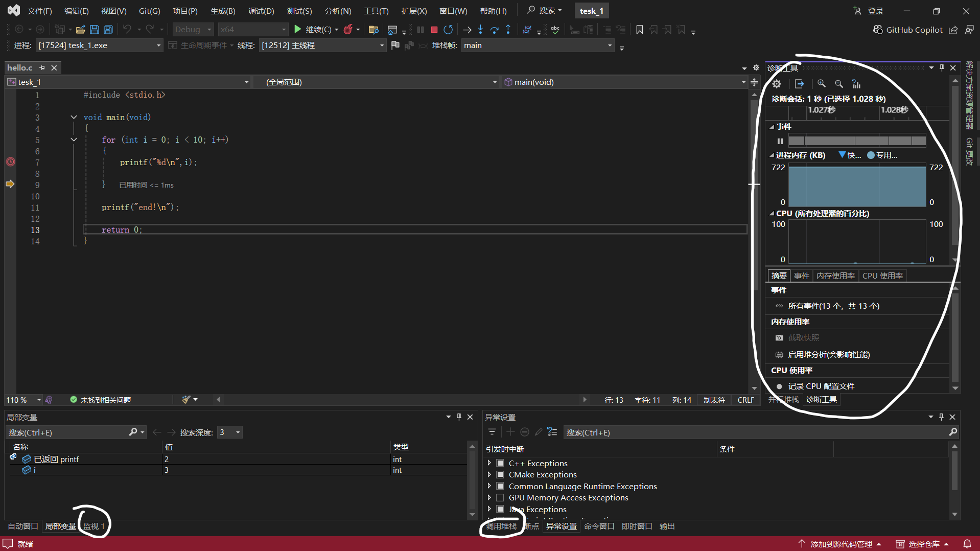Viewport: 980px width, 551px height.
Task: Switch to the 调用堆栈 Call Stack tab
Action: (501, 526)
